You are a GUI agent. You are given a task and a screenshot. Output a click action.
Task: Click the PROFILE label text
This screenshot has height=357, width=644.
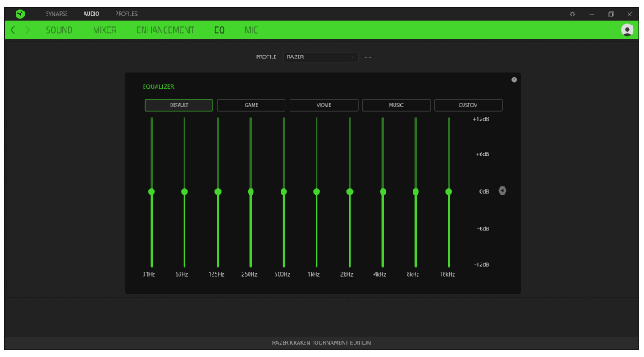coord(266,57)
